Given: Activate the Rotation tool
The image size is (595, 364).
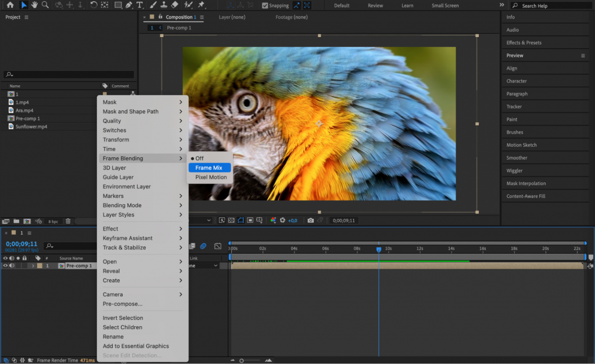Looking at the screenshot, I should point(94,5).
